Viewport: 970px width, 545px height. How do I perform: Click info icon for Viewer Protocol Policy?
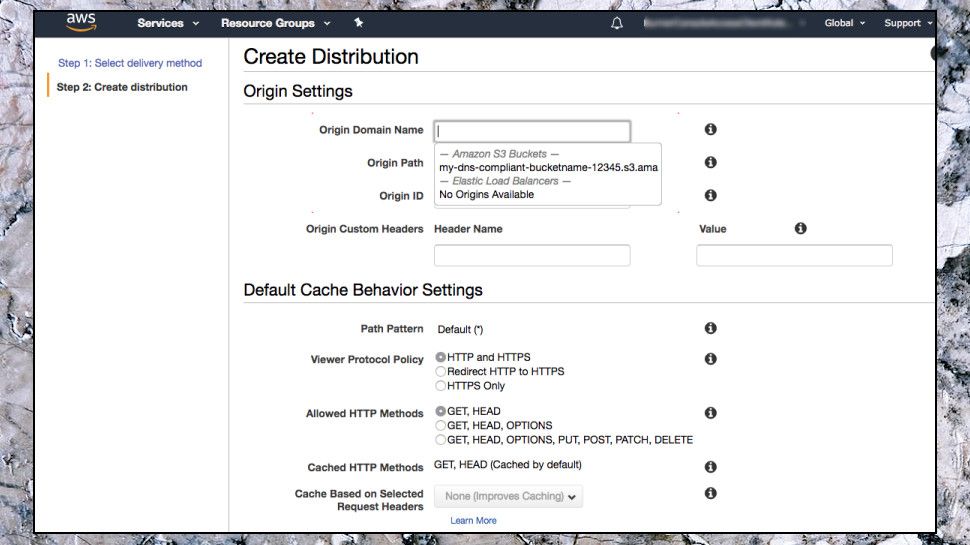[711, 358]
